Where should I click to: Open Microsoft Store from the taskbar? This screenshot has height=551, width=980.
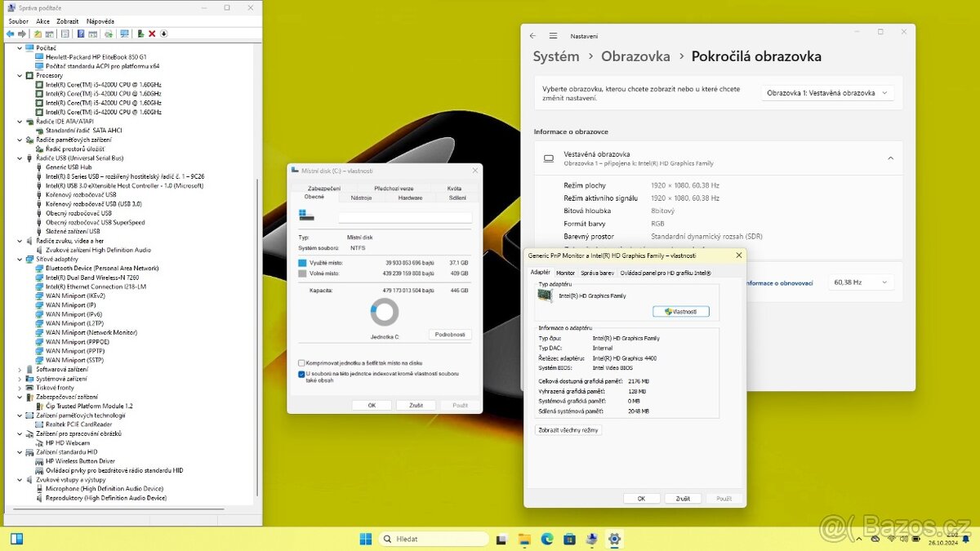(569, 539)
